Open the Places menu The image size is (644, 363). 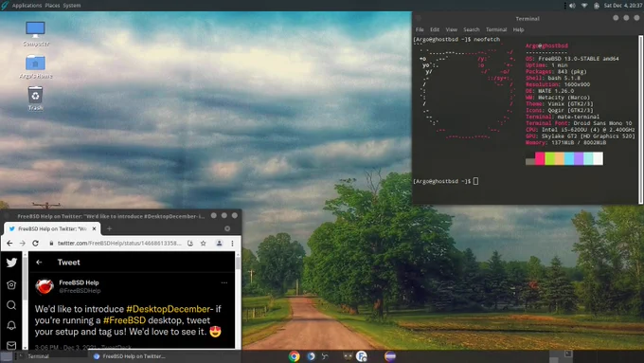(52, 6)
